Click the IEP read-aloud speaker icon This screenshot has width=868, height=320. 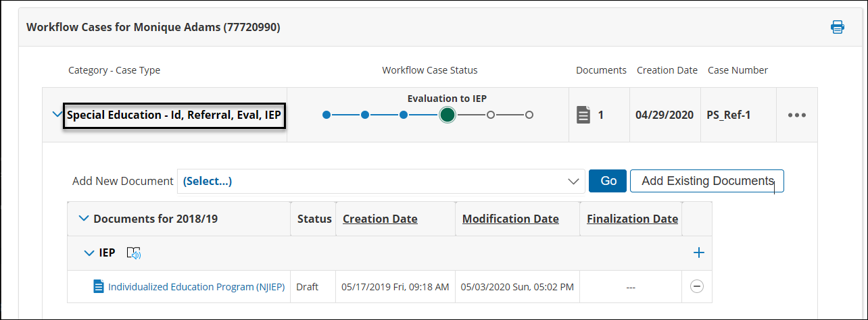(x=133, y=253)
